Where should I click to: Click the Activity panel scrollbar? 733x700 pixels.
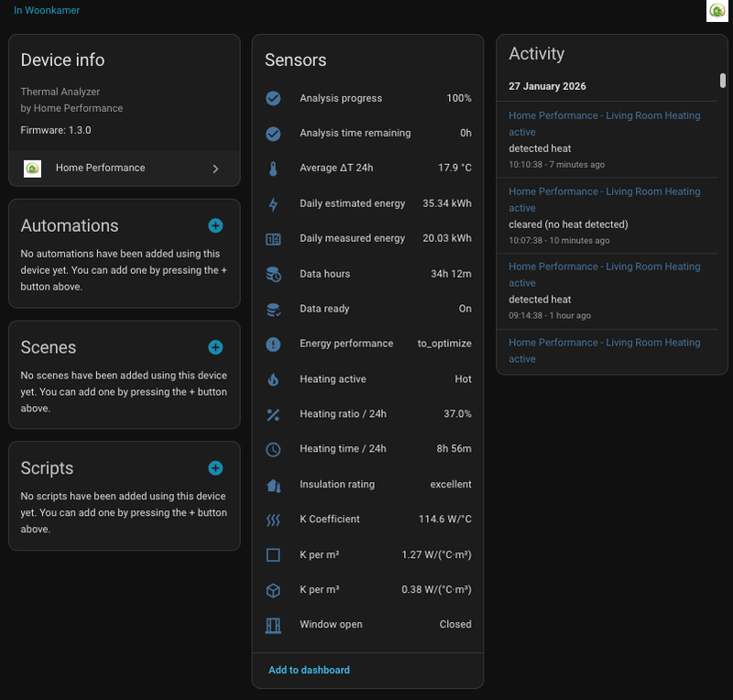point(722,81)
